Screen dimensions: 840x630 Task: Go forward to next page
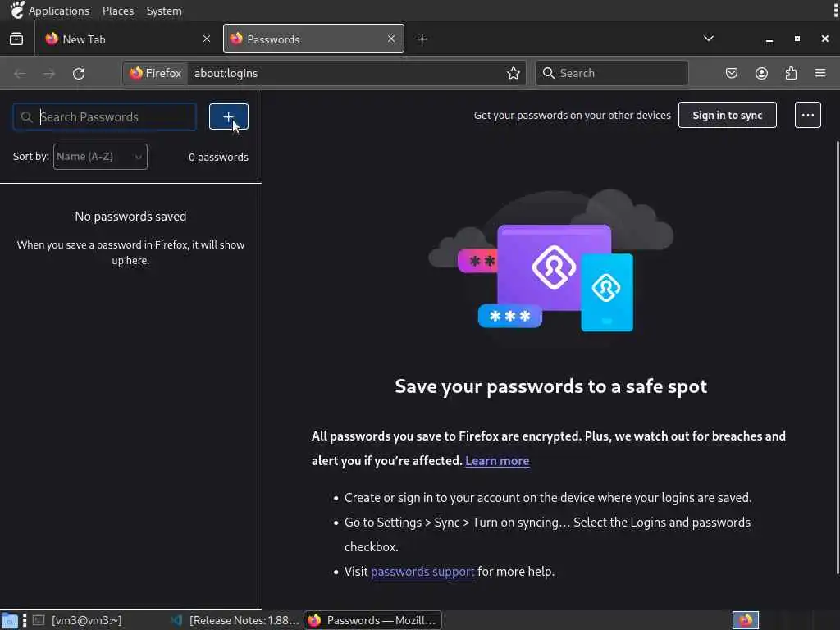pos(49,73)
